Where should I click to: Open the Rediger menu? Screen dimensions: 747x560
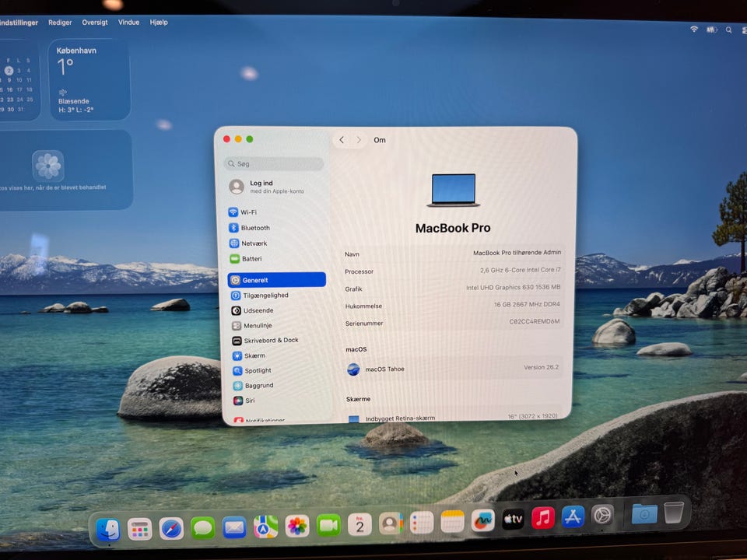click(x=60, y=23)
